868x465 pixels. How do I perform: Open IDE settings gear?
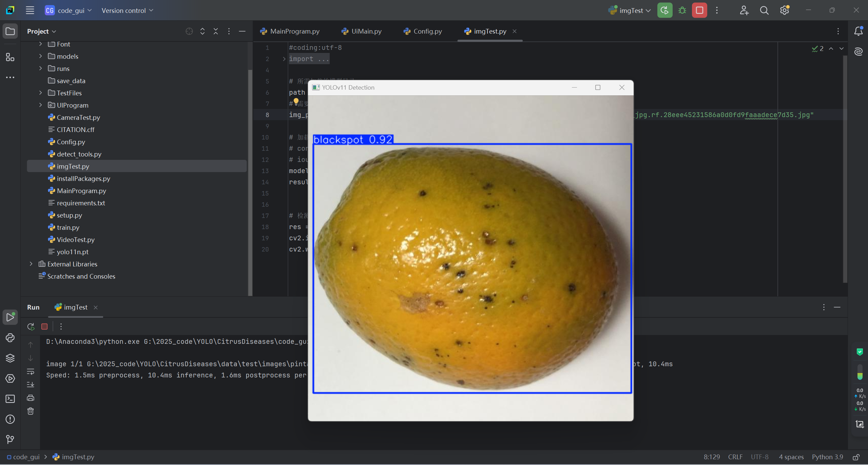pyautogui.click(x=784, y=10)
